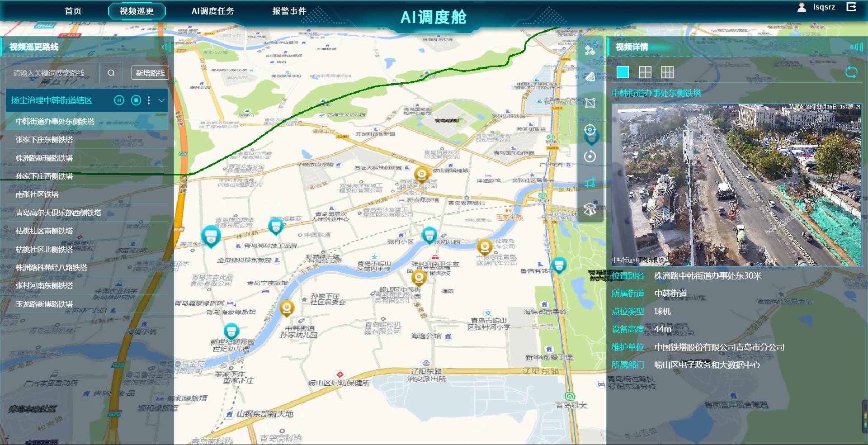Switch to single-view video layout

point(623,72)
